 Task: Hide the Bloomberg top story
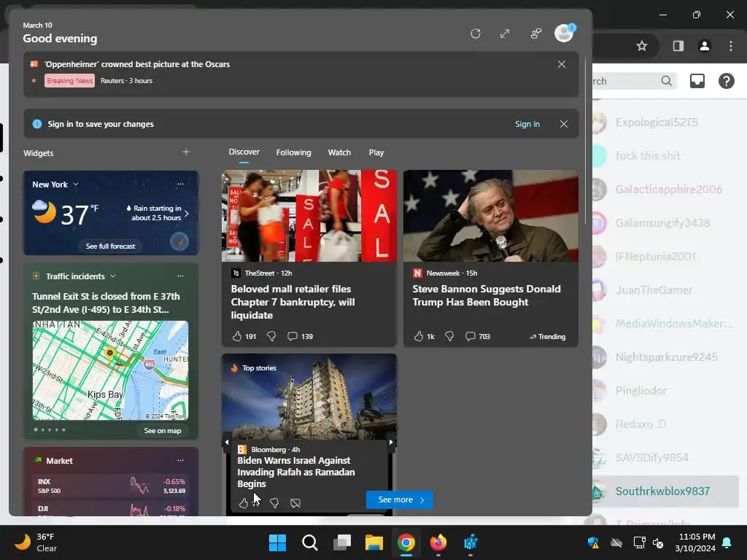295,503
